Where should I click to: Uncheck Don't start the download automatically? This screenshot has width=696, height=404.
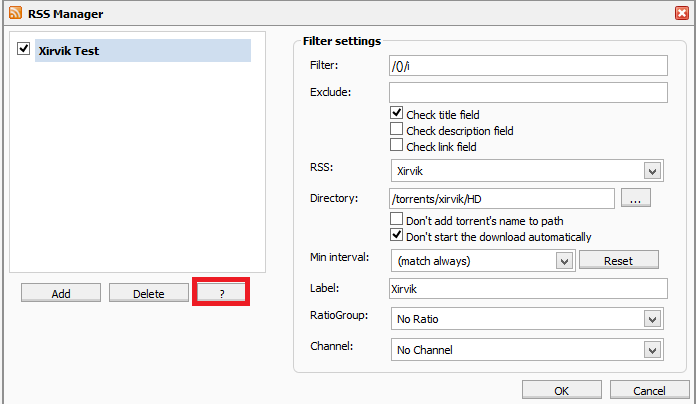[396, 235]
